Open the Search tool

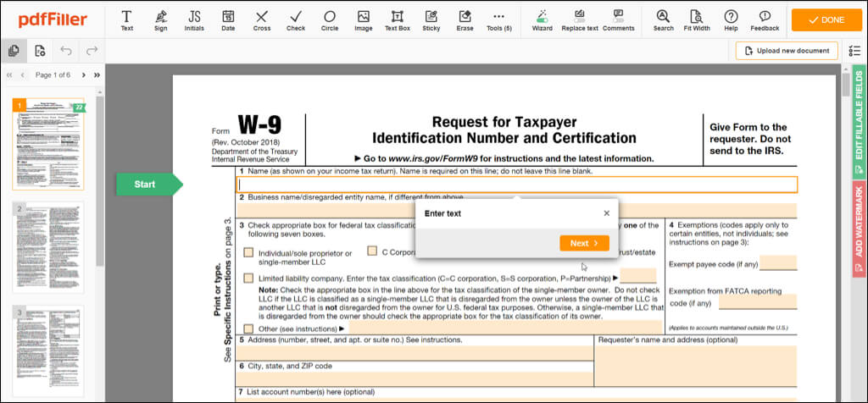tap(663, 20)
